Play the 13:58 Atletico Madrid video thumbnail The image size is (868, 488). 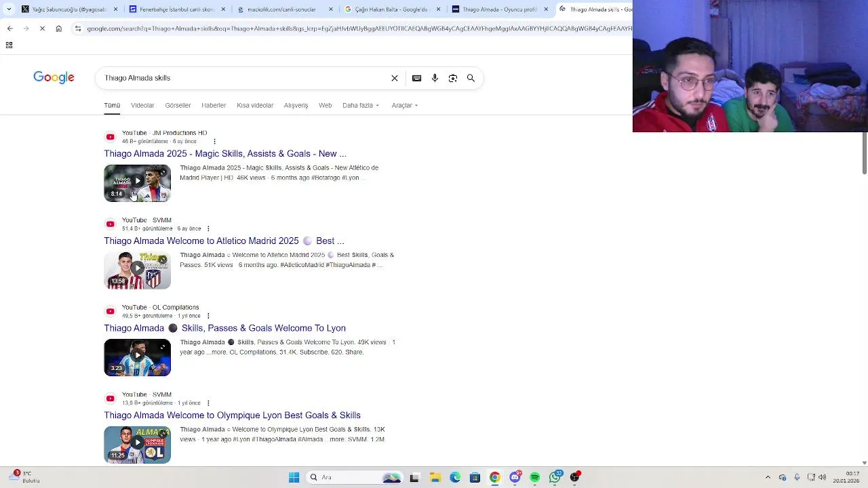pyautogui.click(x=137, y=270)
